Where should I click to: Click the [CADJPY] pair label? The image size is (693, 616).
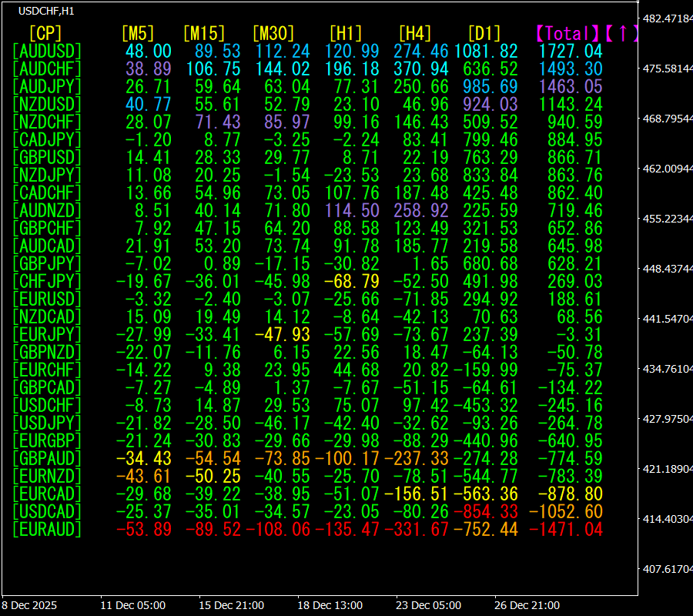tap(47, 139)
